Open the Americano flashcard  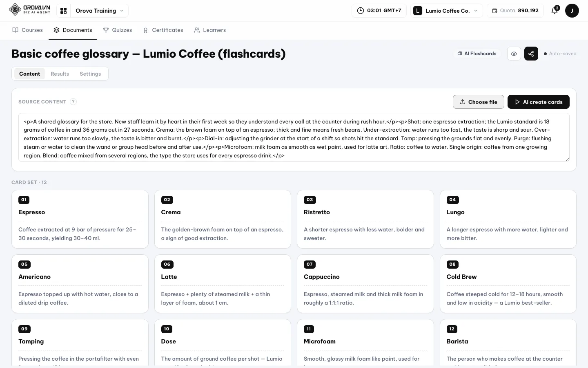pyautogui.click(x=80, y=284)
